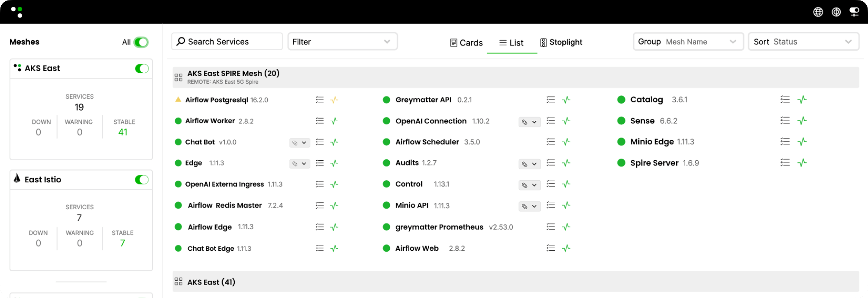Open health pulse icon for Catalog service

[802, 100]
